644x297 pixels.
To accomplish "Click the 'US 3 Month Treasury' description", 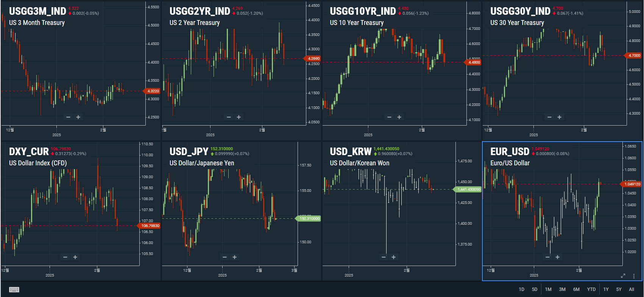I will [37, 23].
